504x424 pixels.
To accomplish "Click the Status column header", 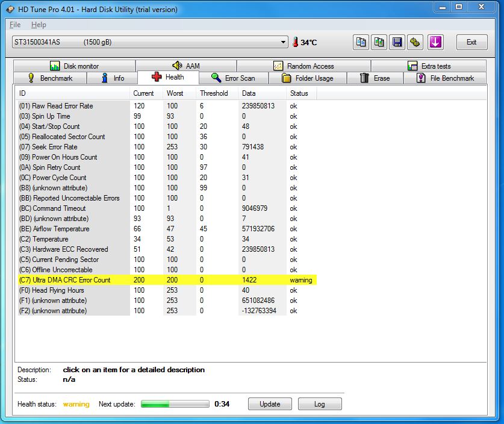I will [x=302, y=93].
